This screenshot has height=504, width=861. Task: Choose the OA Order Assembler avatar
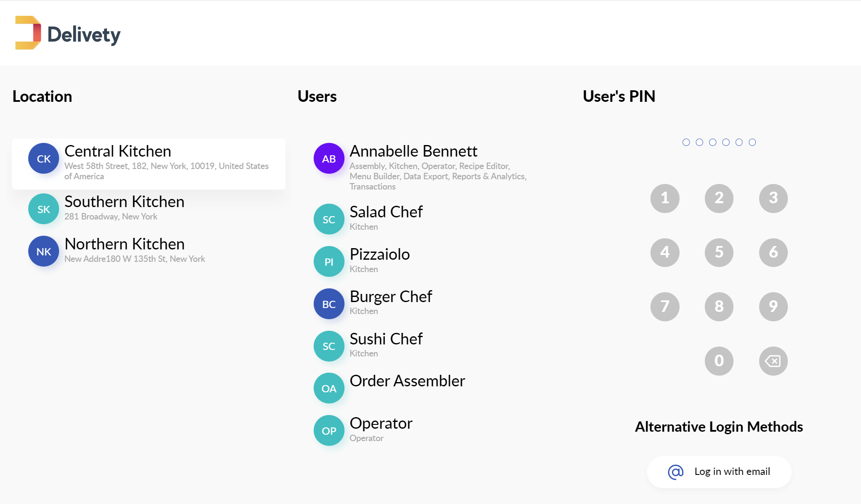pyautogui.click(x=329, y=388)
